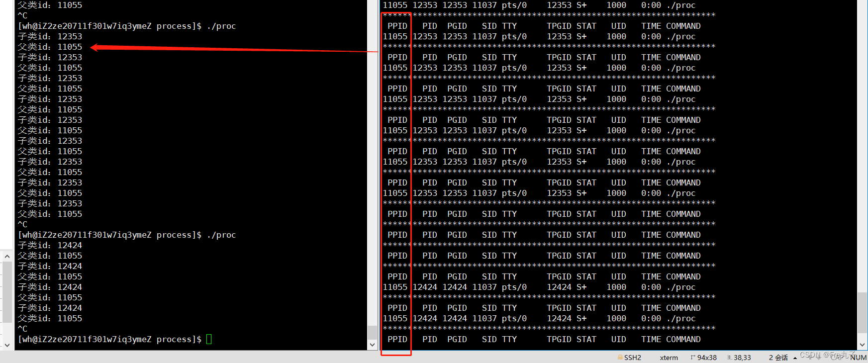868x363 pixels.
Task: Open the 2 会话 sessions indicator
Action: (x=778, y=358)
